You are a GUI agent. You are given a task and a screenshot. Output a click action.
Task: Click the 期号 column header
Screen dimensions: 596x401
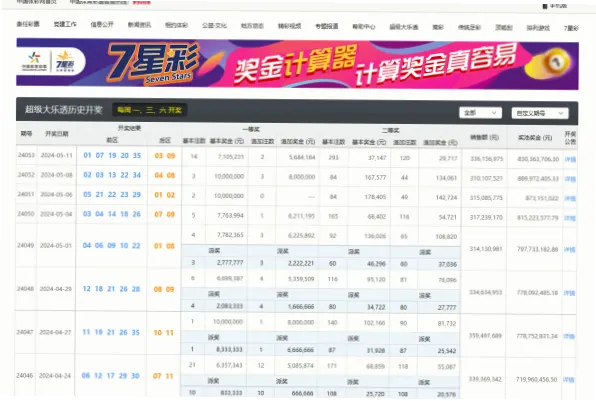[x=26, y=133]
